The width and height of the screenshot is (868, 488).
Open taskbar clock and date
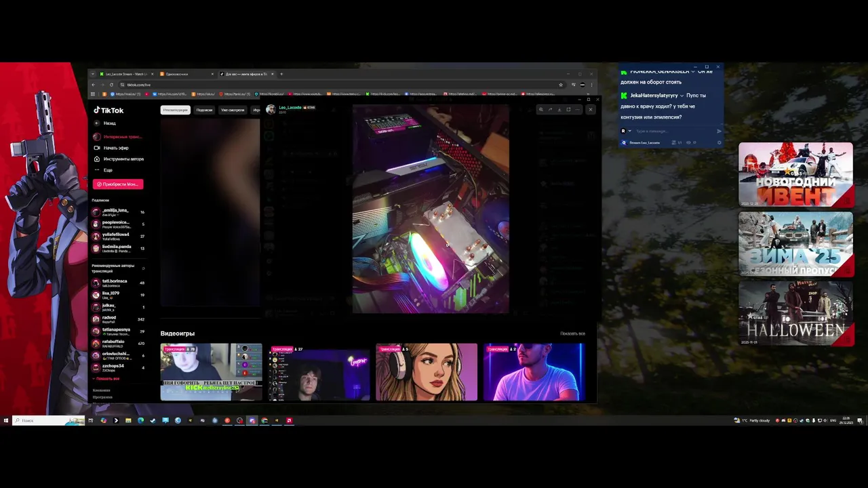[x=846, y=420]
